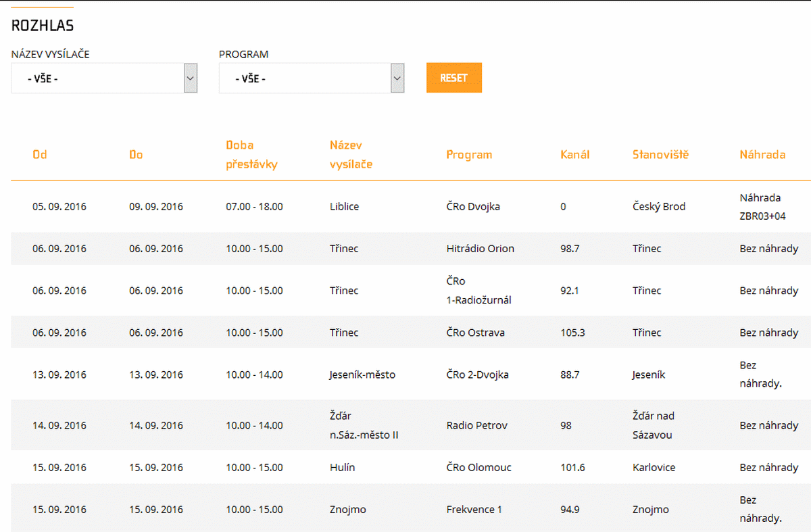Screen dimensions: 811x532
Task: Sort by Doba přestávky column header
Action: (x=251, y=155)
